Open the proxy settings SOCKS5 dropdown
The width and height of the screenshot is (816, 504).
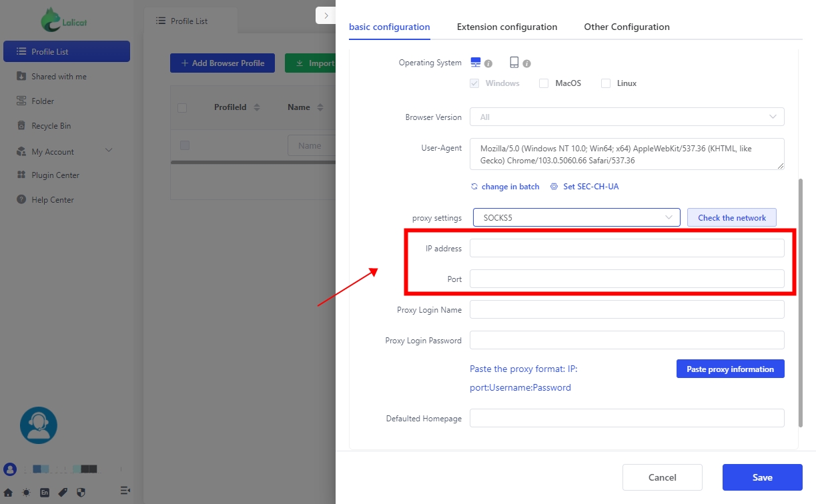click(576, 217)
